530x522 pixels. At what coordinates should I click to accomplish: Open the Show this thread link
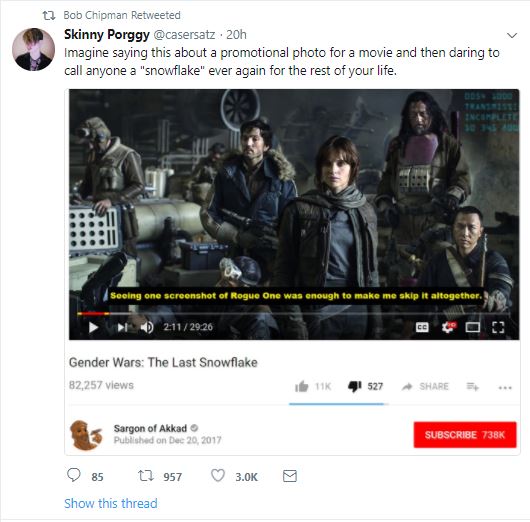tap(111, 503)
